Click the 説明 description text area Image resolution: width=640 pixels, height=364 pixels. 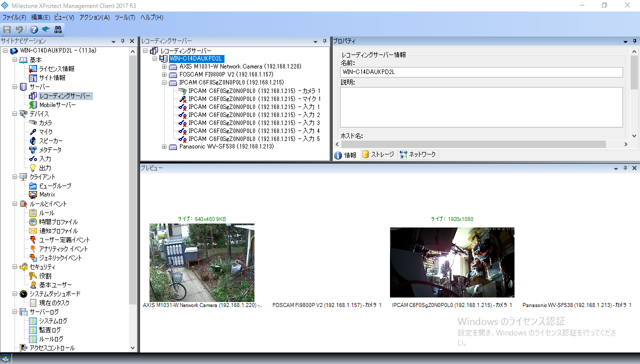coord(481,107)
